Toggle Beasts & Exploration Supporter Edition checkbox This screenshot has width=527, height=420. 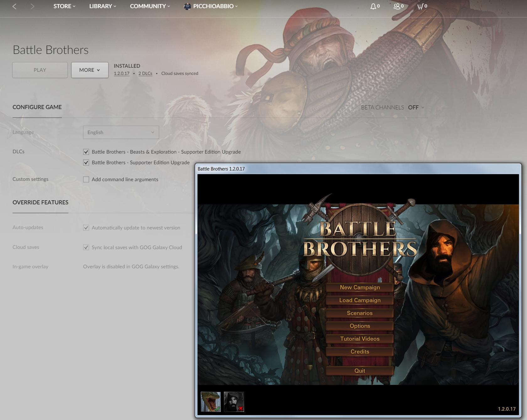click(x=86, y=152)
